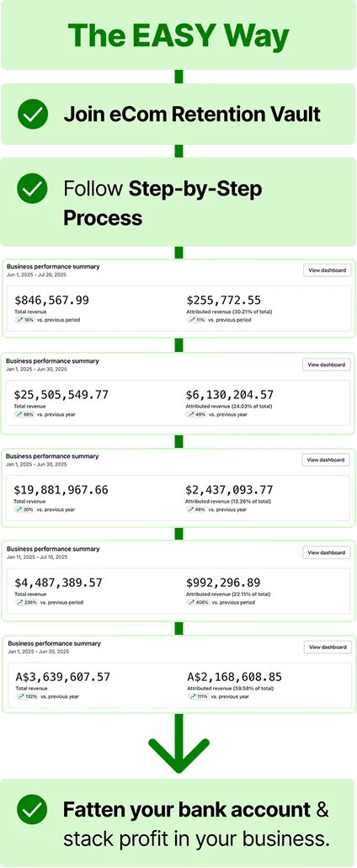Screen dimensions: 357x868
Task: Click trend arrow badge under $846,567.99 total revenue
Action: pos(24,320)
